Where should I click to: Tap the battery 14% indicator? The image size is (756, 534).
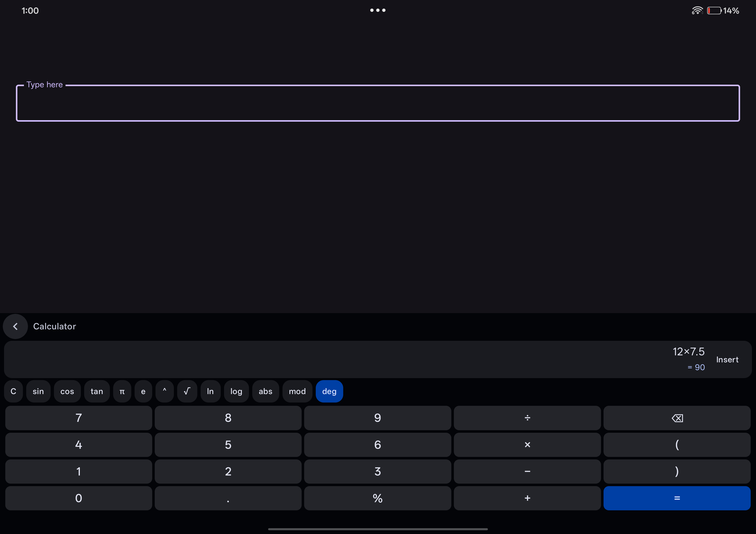pos(723,11)
